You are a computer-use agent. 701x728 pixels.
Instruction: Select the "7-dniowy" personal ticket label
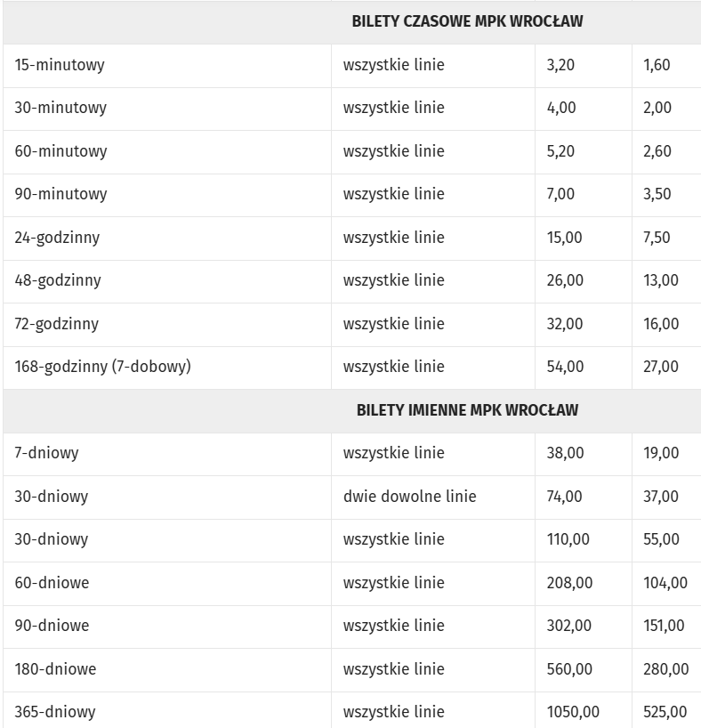coord(46,453)
